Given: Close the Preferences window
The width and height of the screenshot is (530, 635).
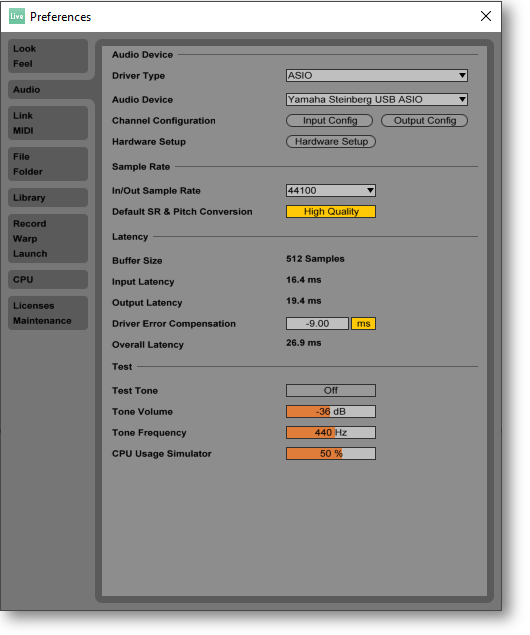Looking at the screenshot, I should pos(485,16).
